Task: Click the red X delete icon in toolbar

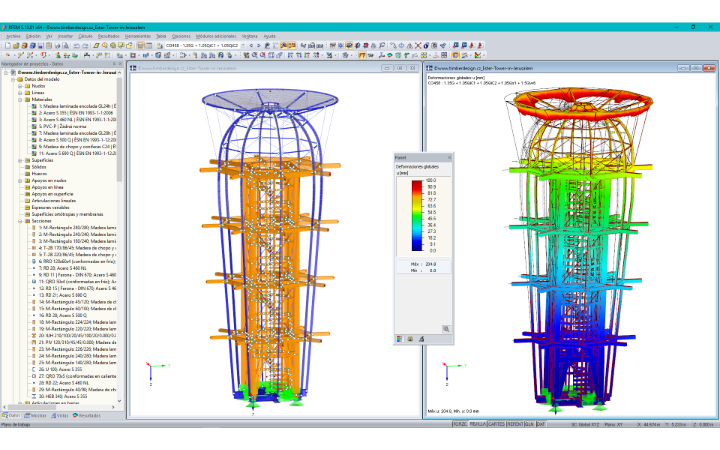Action: (x=418, y=45)
